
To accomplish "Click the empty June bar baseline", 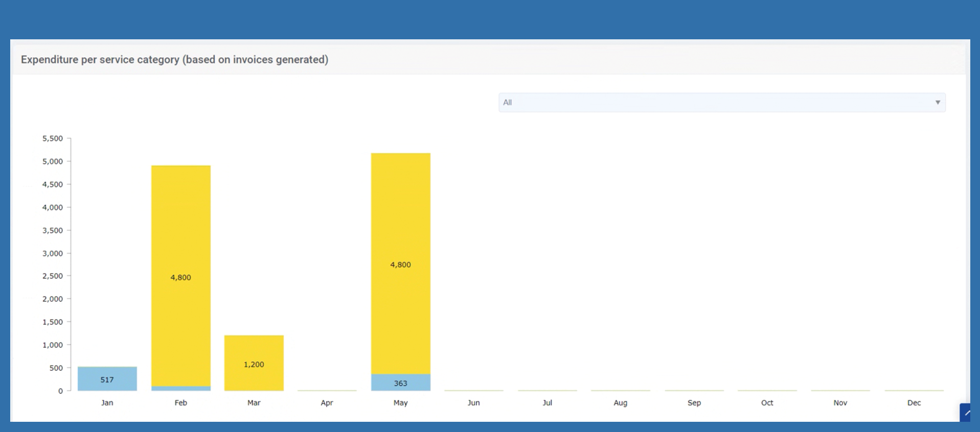I will (474, 390).
